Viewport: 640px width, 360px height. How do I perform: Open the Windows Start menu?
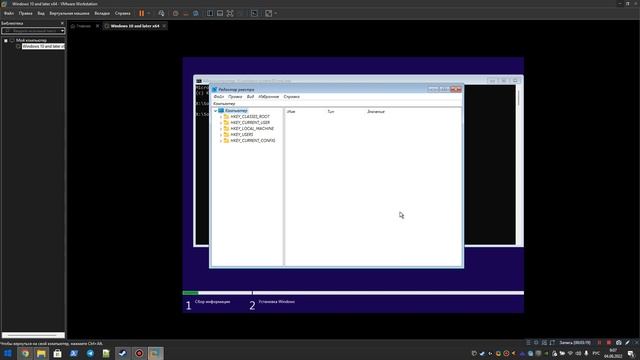(8, 353)
